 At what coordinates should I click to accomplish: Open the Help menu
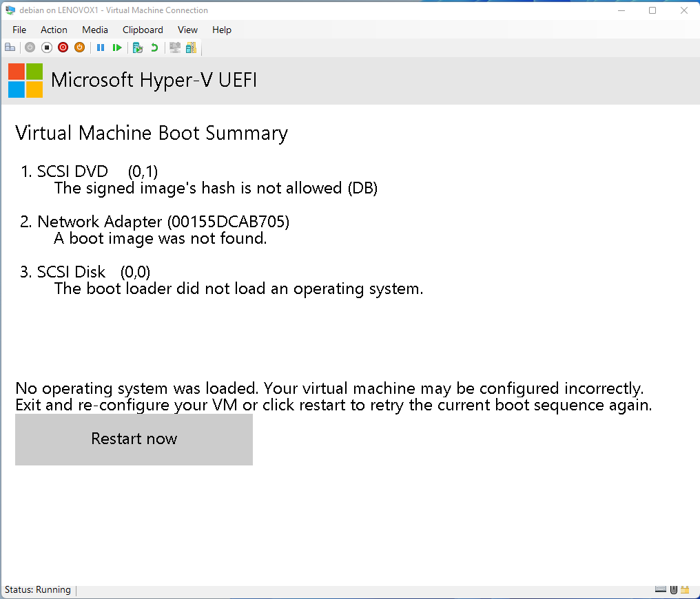pos(222,30)
